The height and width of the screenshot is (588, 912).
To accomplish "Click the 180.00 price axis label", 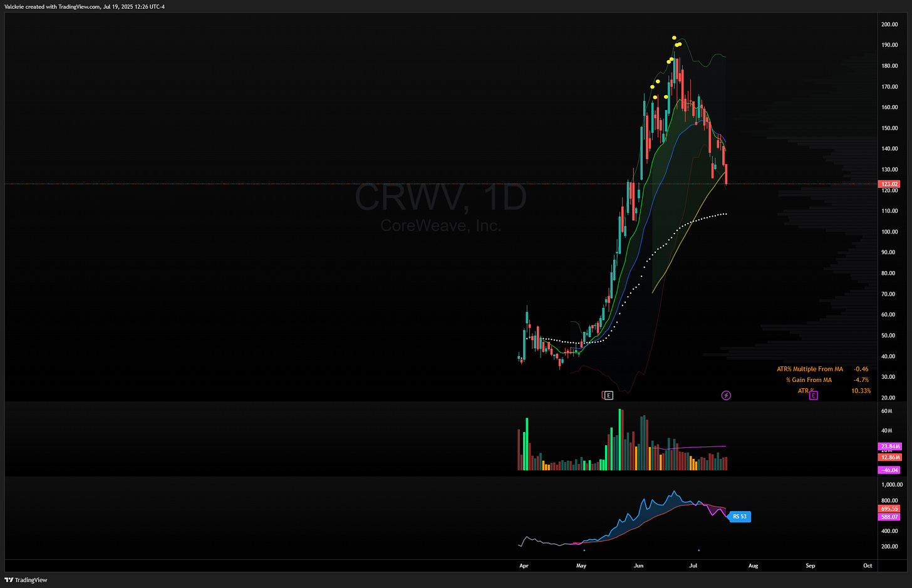I will coord(889,66).
